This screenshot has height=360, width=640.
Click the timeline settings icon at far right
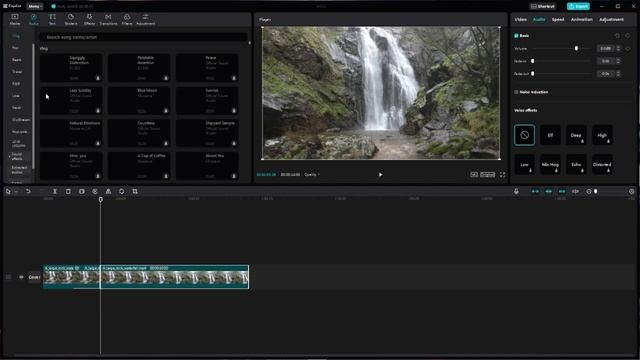coord(631,191)
